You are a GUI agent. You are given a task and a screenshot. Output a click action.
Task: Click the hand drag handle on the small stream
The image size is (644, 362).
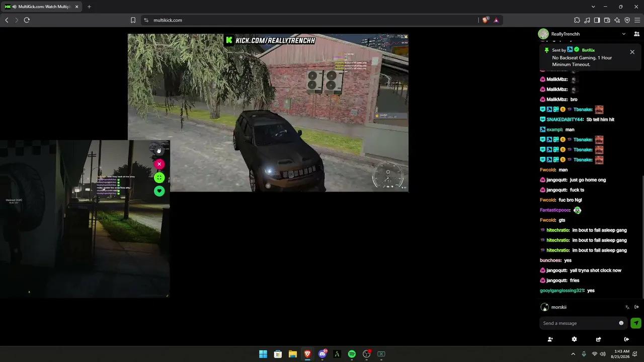click(159, 150)
